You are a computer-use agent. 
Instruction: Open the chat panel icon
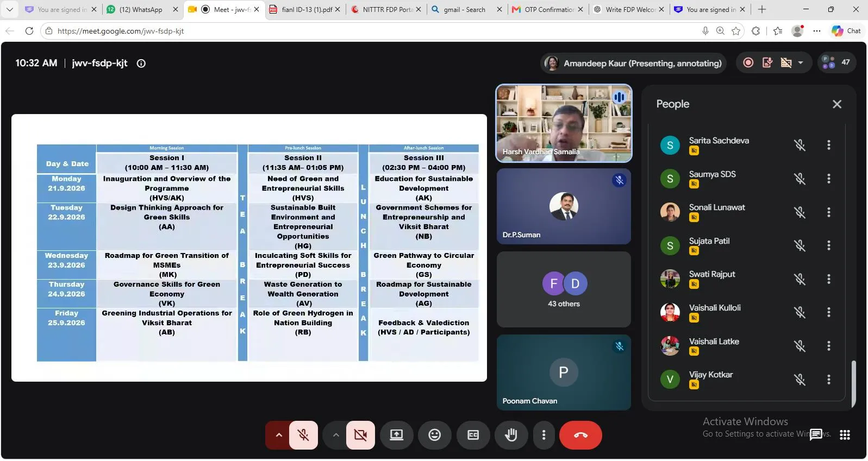[816, 434]
